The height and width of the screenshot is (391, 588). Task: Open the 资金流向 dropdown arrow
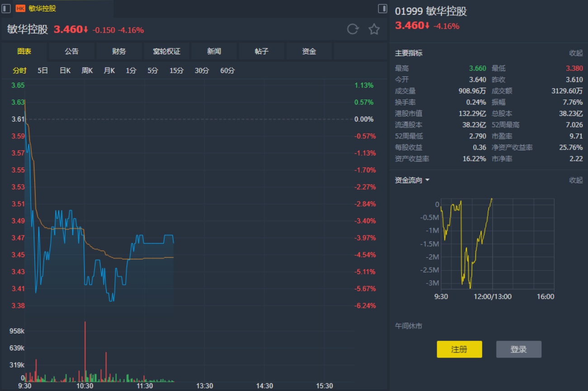(x=427, y=180)
